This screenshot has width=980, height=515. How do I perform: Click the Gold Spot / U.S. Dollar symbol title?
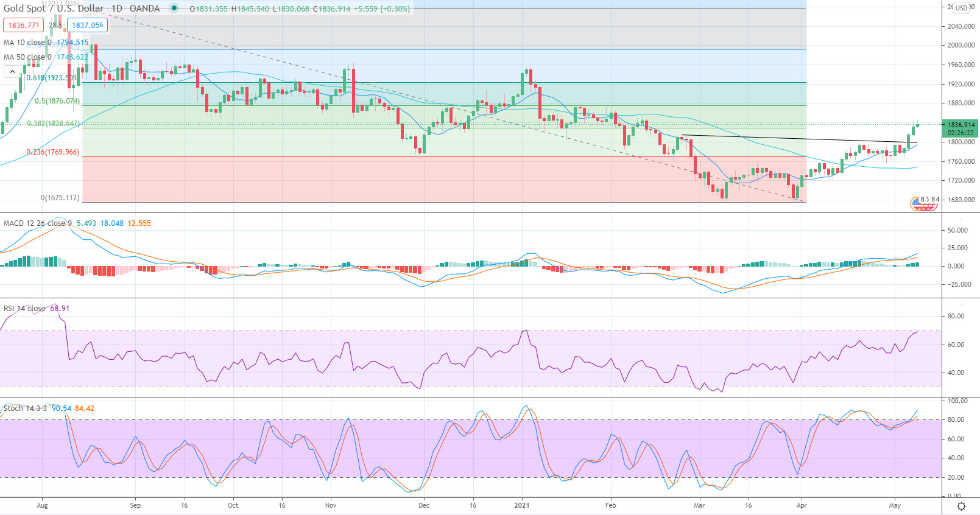pyautogui.click(x=54, y=9)
